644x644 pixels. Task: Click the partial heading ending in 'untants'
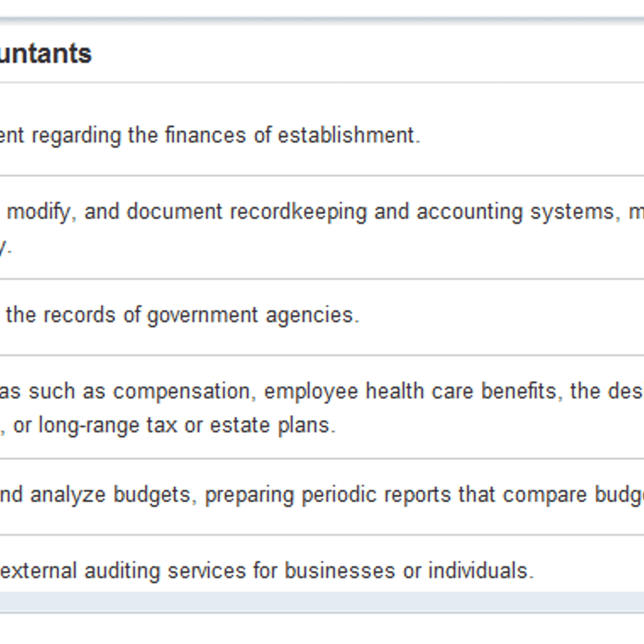[45, 54]
